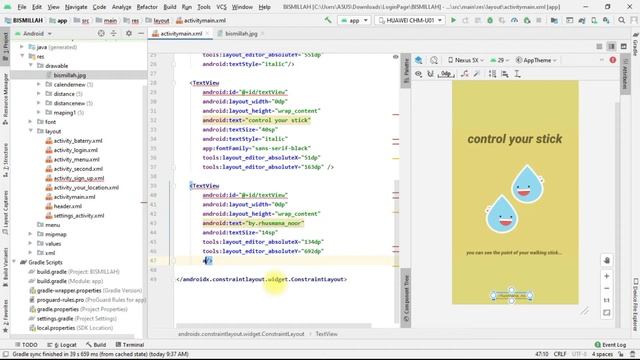
Task: Infer constraints with magic wand icon
Action: point(476,74)
